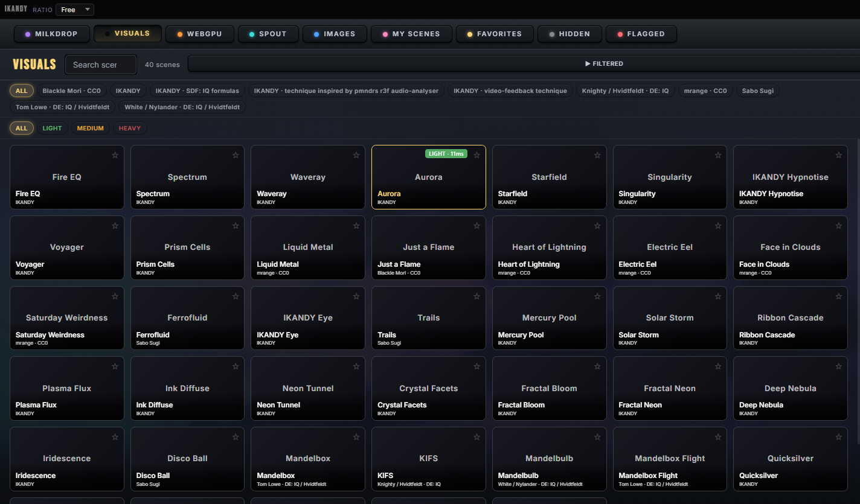Select the all-performance ALL chip beside LIGHT
Viewport: 860px width, 504px height.
(x=21, y=128)
